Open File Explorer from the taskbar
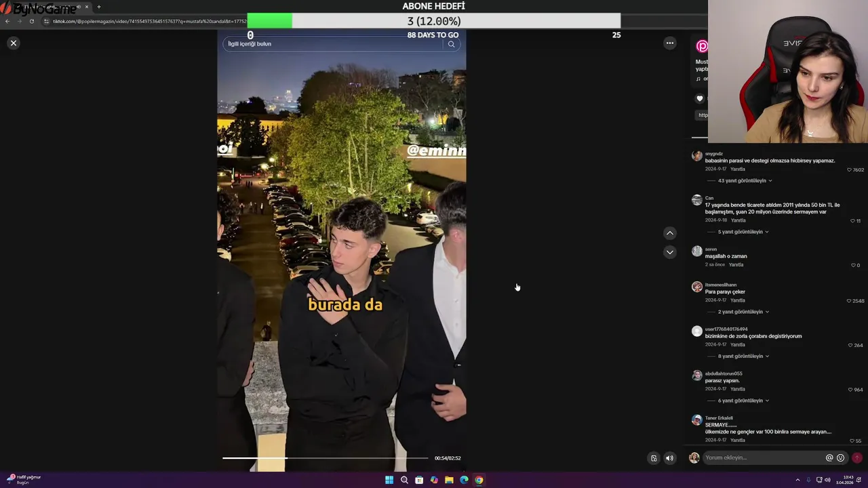868x488 pixels. point(449,480)
